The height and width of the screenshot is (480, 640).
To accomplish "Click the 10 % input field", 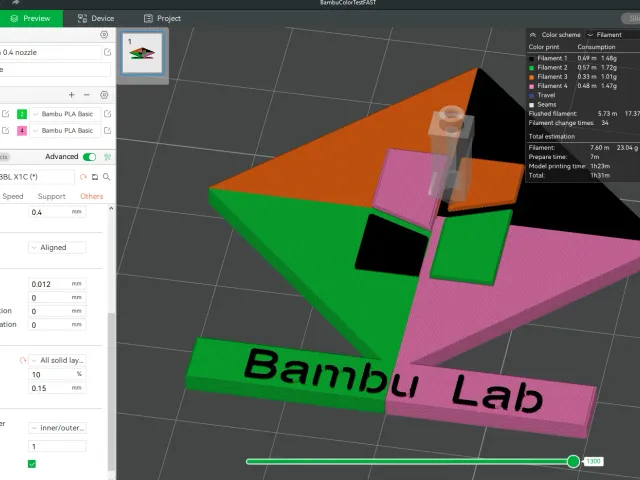I will click(x=57, y=375).
